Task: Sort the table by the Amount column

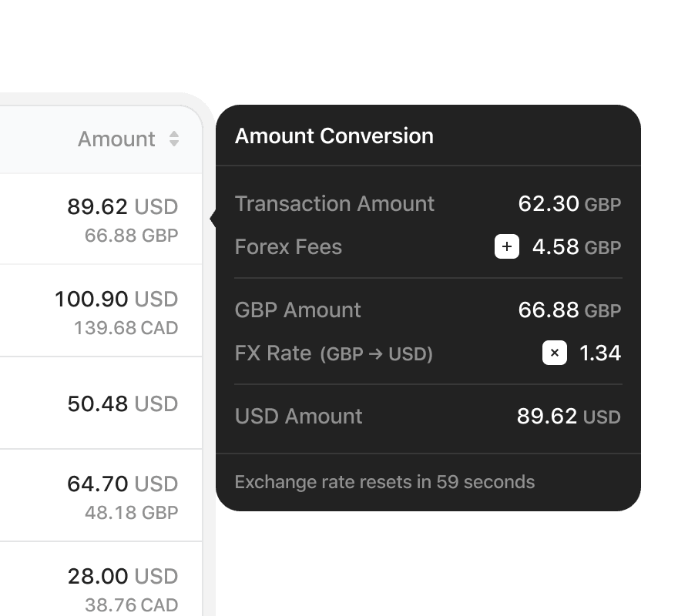Action: pyautogui.click(x=116, y=139)
